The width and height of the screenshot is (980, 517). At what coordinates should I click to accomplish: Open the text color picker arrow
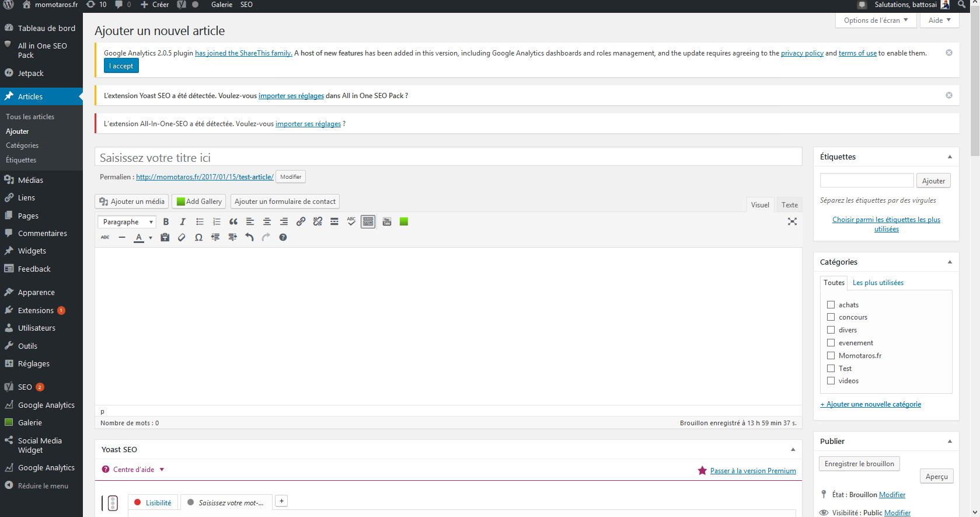(150, 238)
